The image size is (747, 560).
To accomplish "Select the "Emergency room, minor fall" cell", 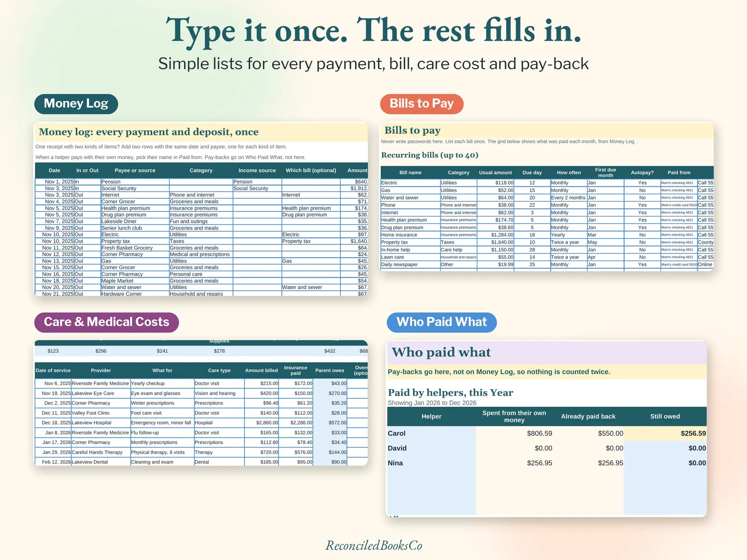I will coord(162,423).
